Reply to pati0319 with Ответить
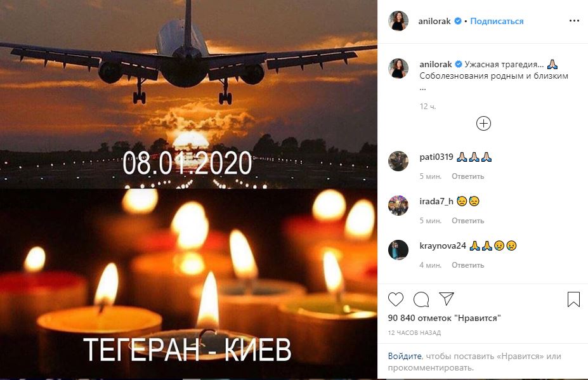Image resolution: width=588 pixels, height=380 pixels. pyautogui.click(x=467, y=176)
